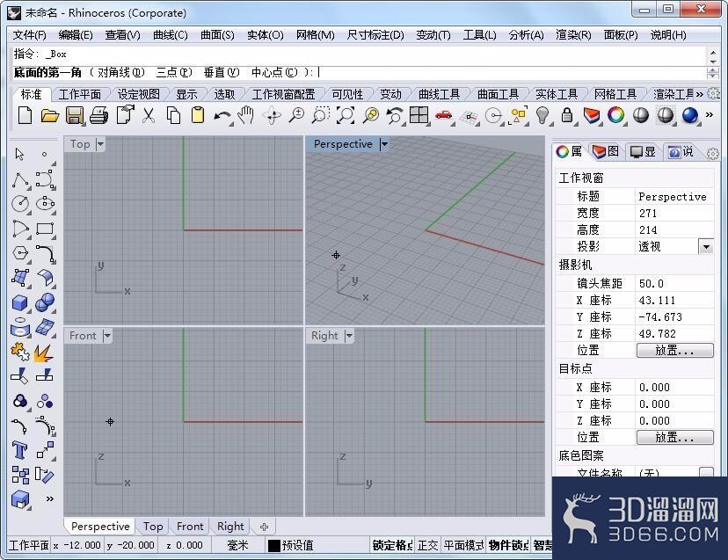Open the 投影 projection dropdown
Image resolution: width=728 pixels, height=560 pixels.
click(706, 246)
